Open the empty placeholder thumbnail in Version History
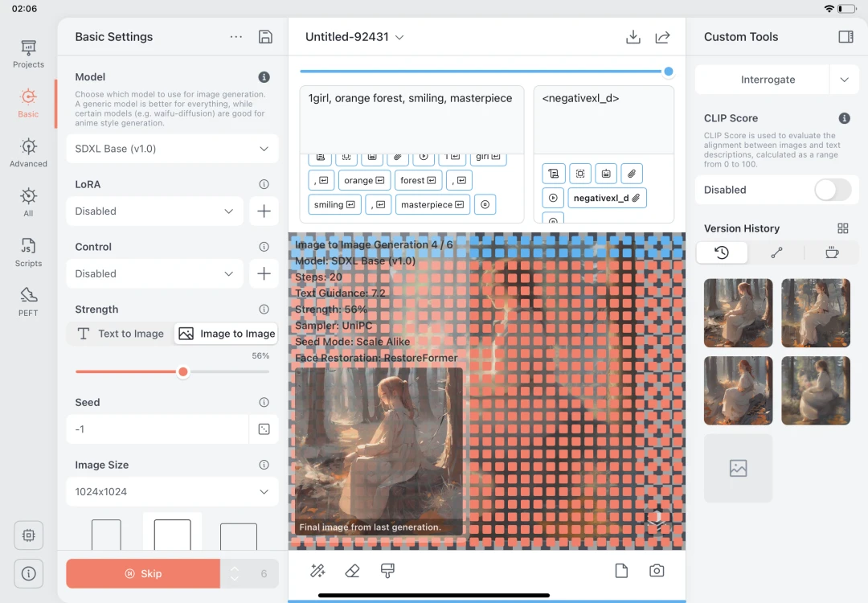868x603 pixels. [738, 468]
